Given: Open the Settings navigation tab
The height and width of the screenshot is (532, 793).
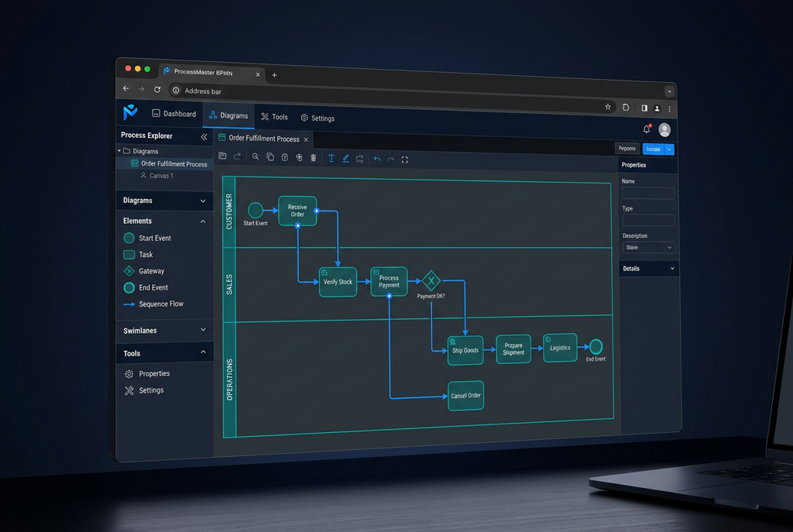Looking at the screenshot, I should (x=318, y=118).
